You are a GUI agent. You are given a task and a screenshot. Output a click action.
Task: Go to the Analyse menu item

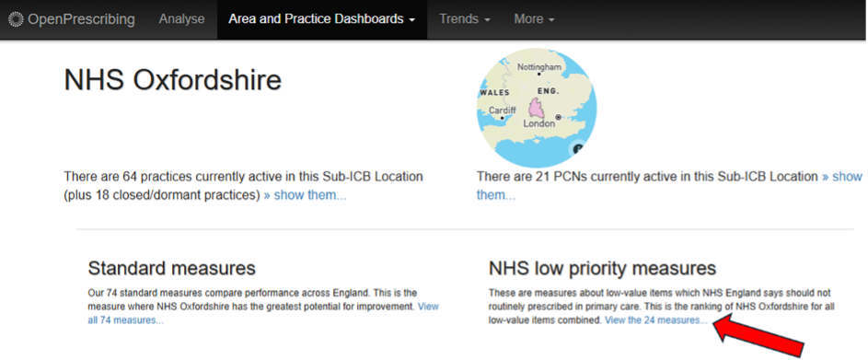pyautogui.click(x=181, y=18)
